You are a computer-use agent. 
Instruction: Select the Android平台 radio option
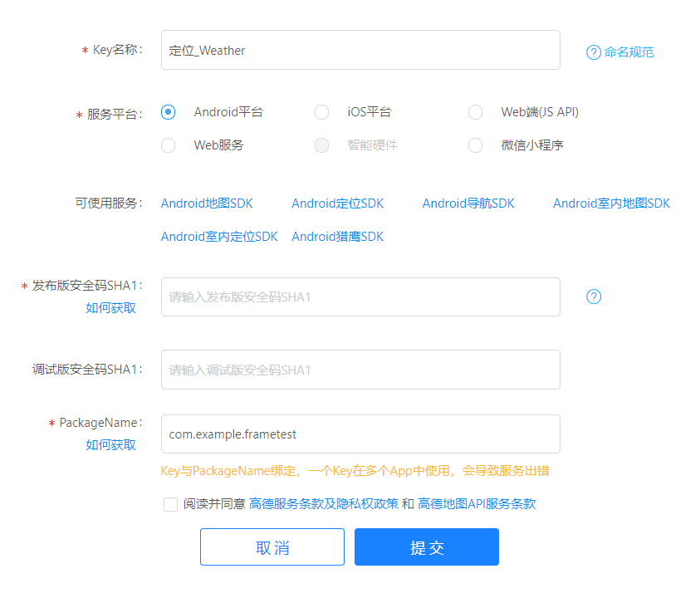(x=169, y=111)
